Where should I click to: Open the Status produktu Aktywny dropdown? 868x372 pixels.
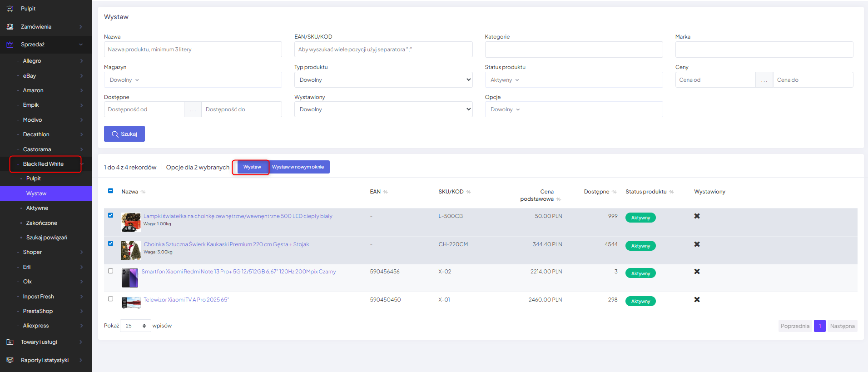tap(573, 80)
